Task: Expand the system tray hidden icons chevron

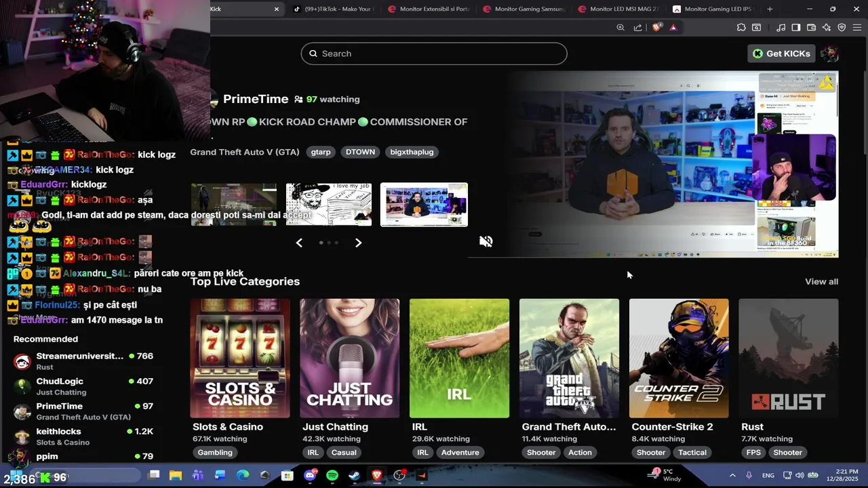Action: point(732,476)
